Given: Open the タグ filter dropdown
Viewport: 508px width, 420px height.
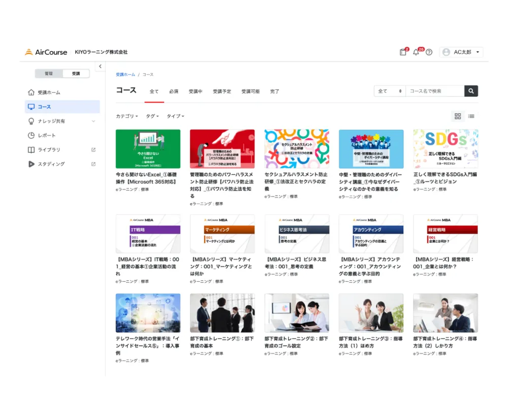Looking at the screenshot, I should (x=152, y=116).
